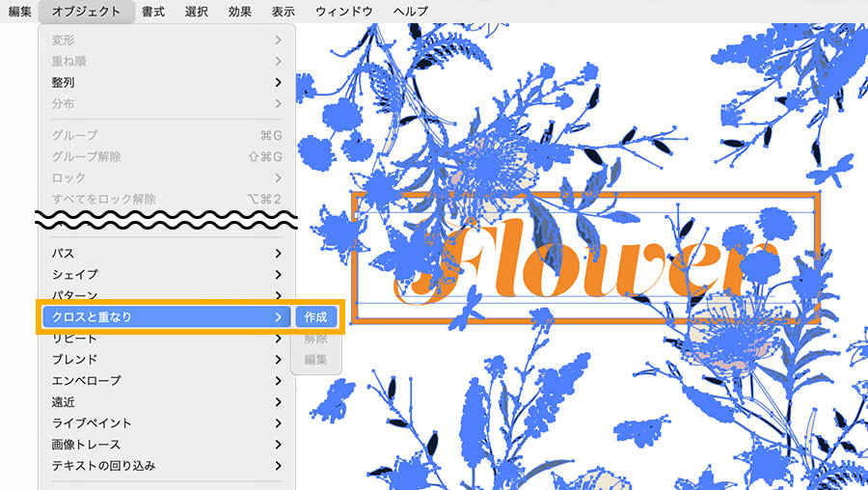Viewport: 868px width, 490px height.
Task: Expand the 遠近 submenu
Action: pyautogui.click(x=167, y=402)
